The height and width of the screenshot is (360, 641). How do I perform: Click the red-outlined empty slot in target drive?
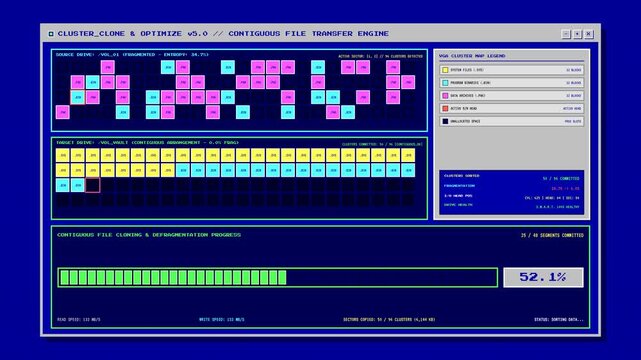92,185
